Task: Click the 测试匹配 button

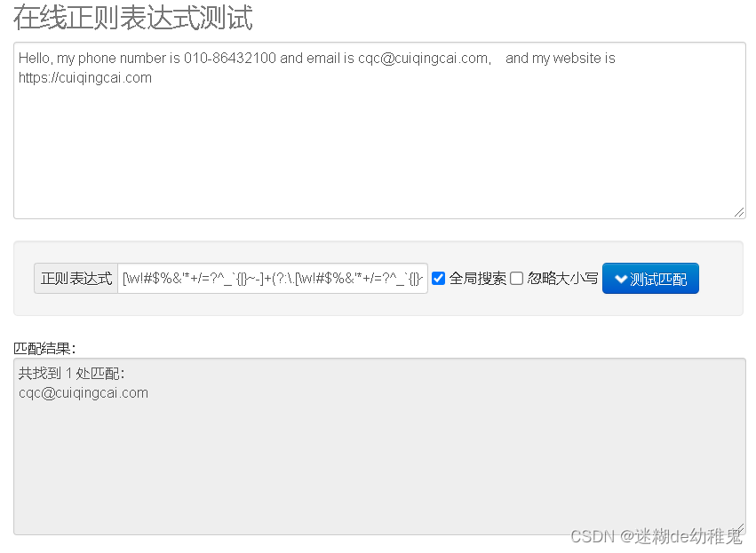Action: pos(650,279)
